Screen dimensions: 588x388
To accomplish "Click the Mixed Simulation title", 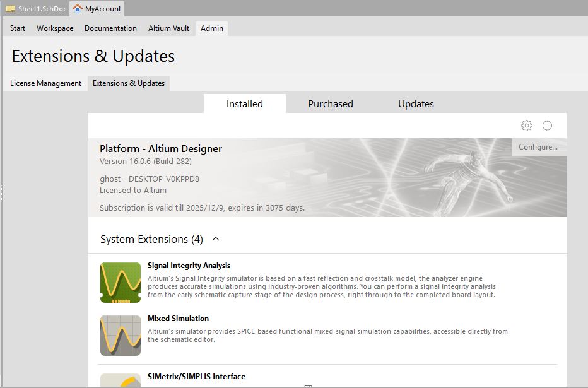I will point(178,319).
